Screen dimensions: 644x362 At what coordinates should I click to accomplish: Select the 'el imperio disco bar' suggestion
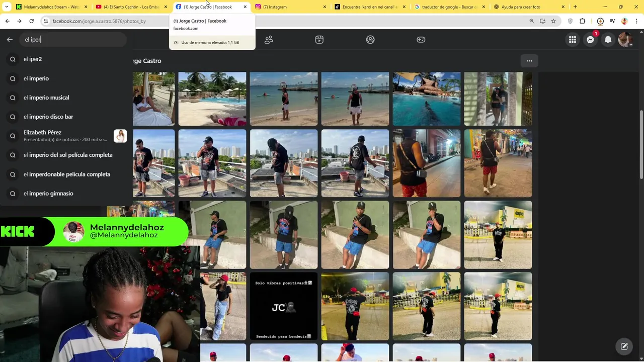point(65,117)
